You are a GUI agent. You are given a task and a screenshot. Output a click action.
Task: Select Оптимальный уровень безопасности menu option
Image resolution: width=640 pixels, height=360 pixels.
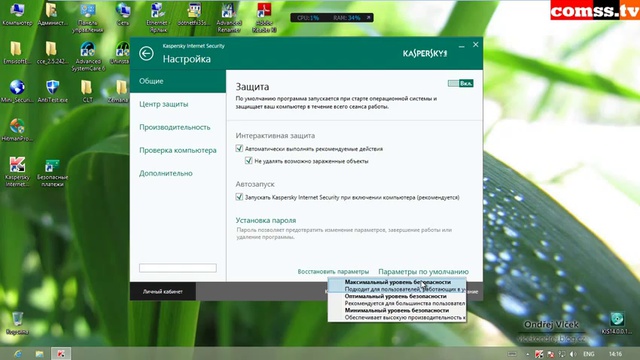397,300
